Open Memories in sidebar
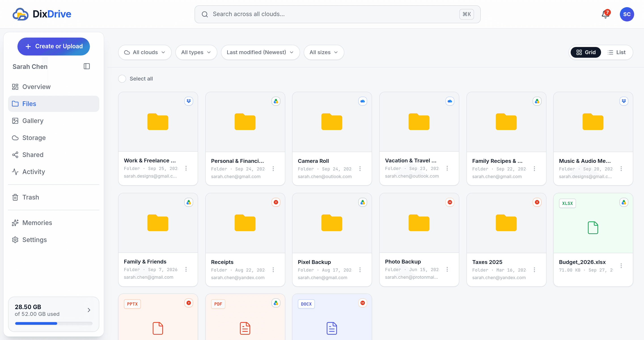This screenshot has height=340, width=644. [53, 223]
